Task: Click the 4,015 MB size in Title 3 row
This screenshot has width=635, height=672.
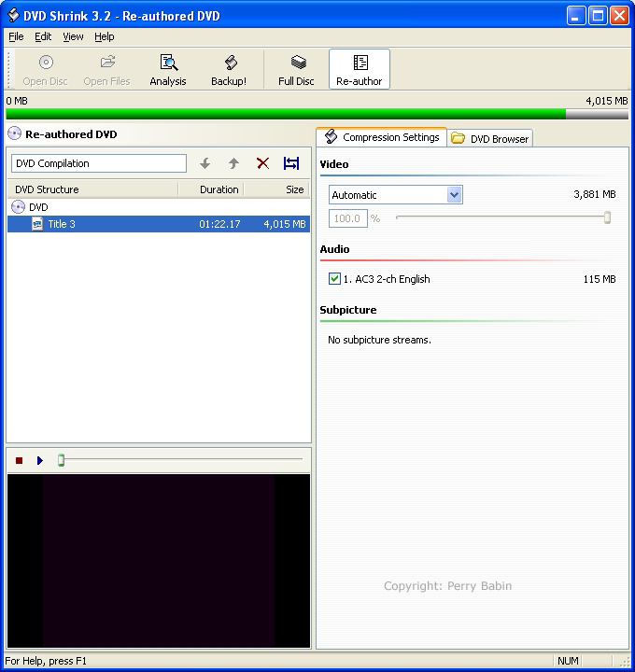Action: tap(285, 224)
